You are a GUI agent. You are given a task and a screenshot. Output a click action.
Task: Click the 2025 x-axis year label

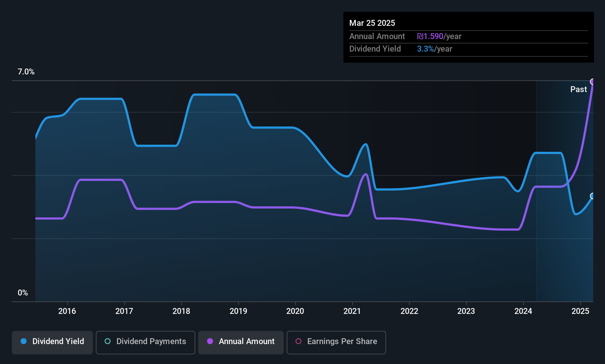click(580, 311)
